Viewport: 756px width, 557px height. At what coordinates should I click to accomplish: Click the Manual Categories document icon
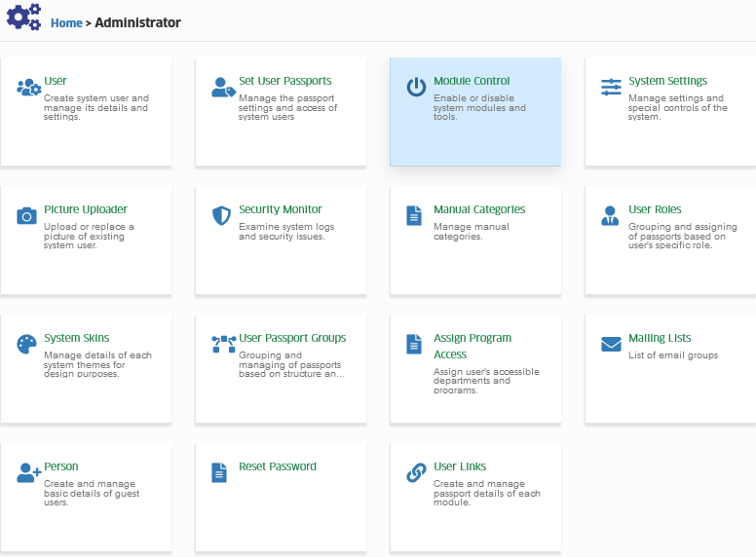point(414,216)
